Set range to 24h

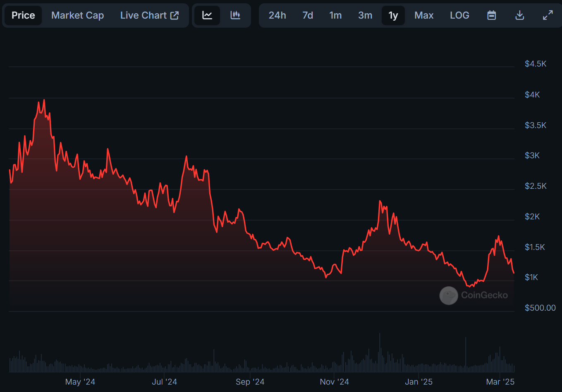click(x=277, y=15)
